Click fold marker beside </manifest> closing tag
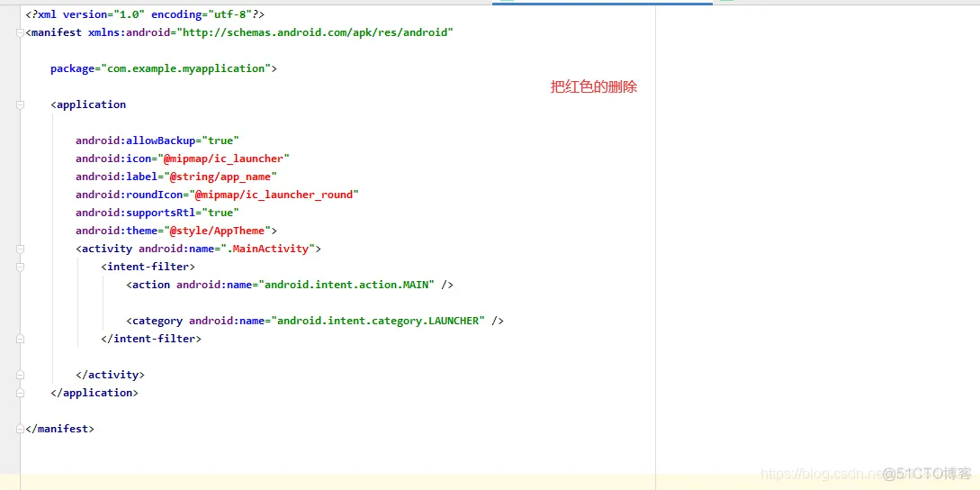 point(20,430)
